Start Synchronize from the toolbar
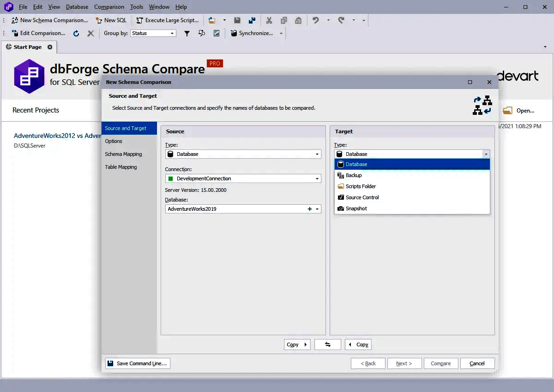 pos(253,33)
